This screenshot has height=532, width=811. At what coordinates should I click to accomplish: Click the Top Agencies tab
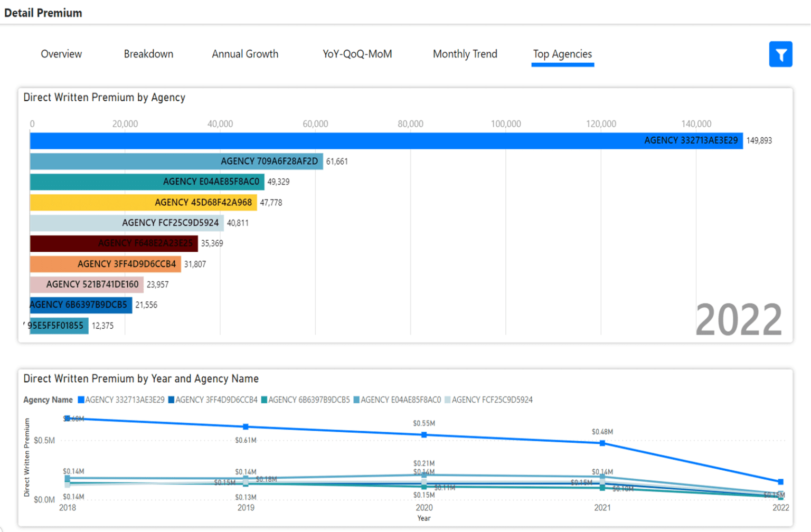click(562, 54)
